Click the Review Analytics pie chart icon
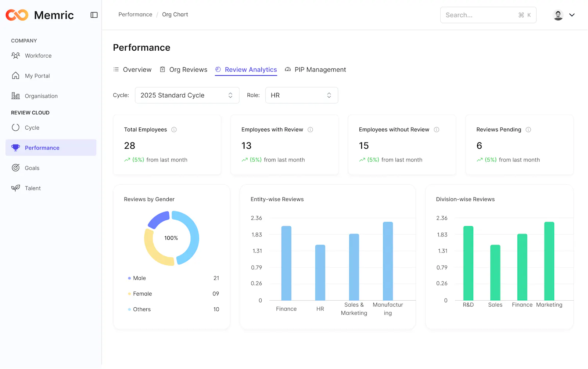 (218, 69)
